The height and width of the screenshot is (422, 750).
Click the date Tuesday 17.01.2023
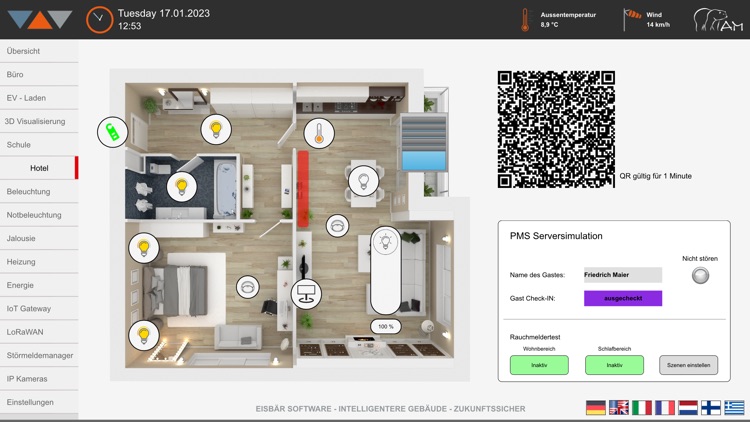click(x=164, y=13)
